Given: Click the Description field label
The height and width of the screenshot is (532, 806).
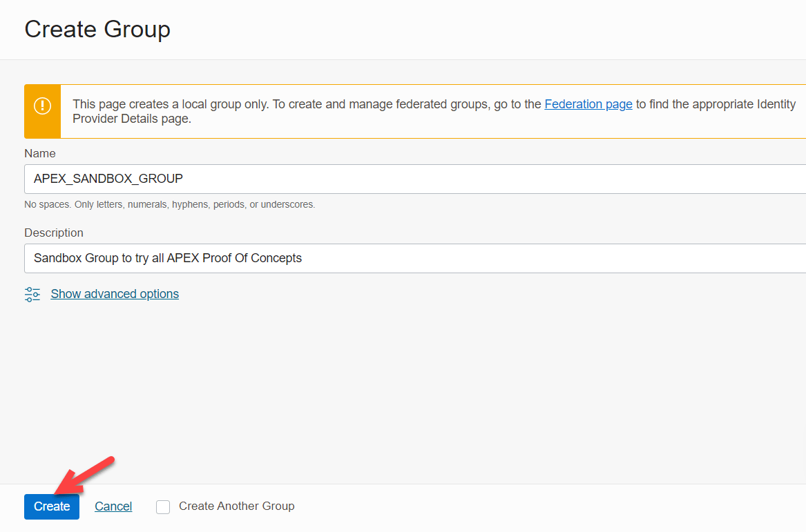Looking at the screenshot, I should pyautogui.click(x=53, y=233).
